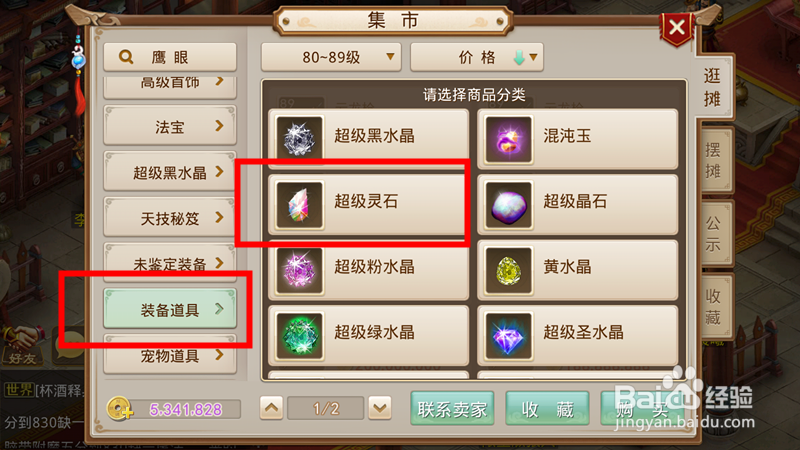Select the 装备道具 category
Screen dimensions: 800x450
[170, 309]
